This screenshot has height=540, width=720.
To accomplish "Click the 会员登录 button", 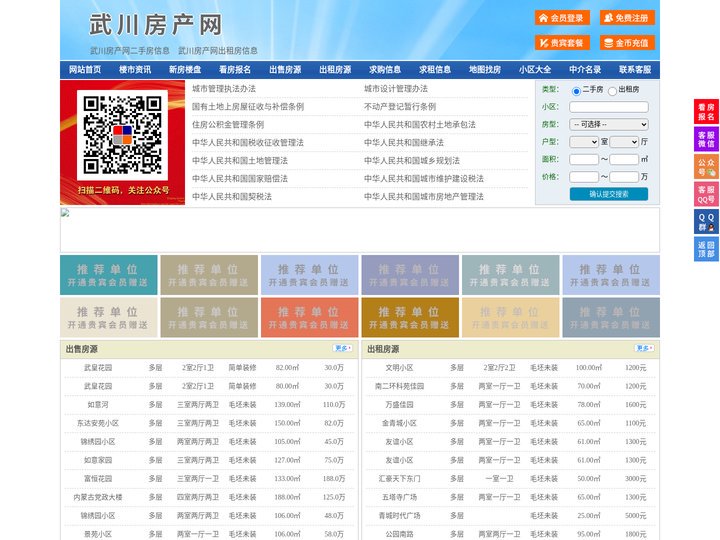I will [x=562, y=18].
